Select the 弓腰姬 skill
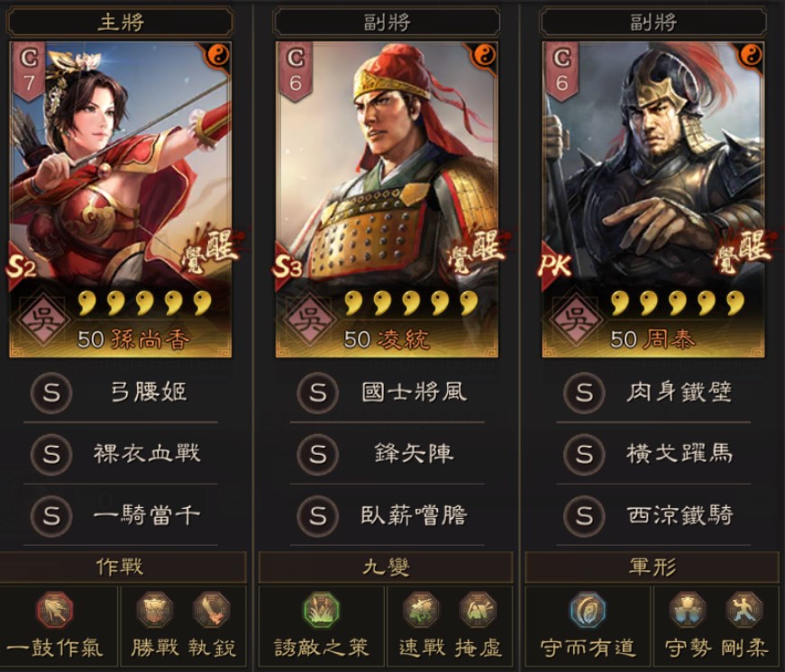Screen dimensions: 785x672 (120, 392)
